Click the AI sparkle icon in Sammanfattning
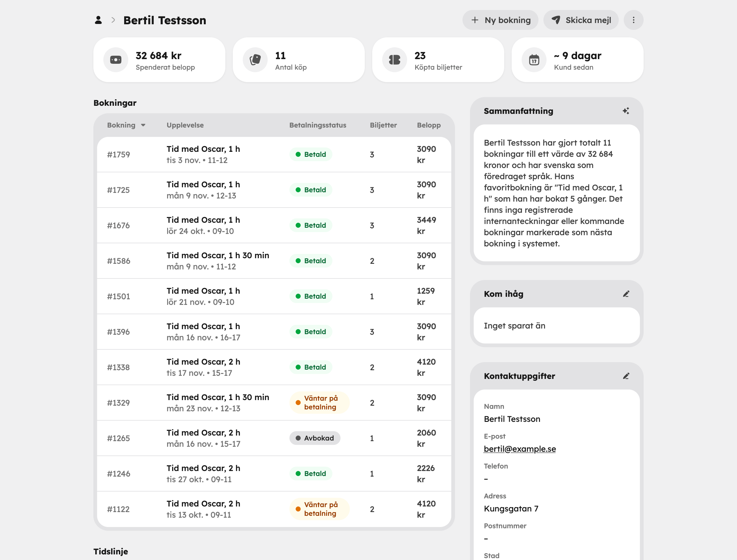737x560 pixels. tap(626, 111)
